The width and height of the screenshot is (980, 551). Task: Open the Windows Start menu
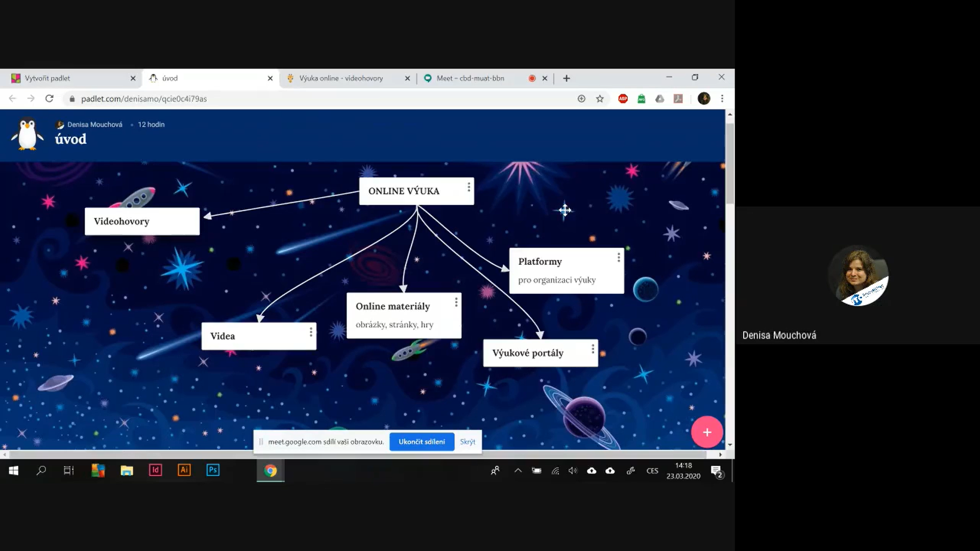14,470
